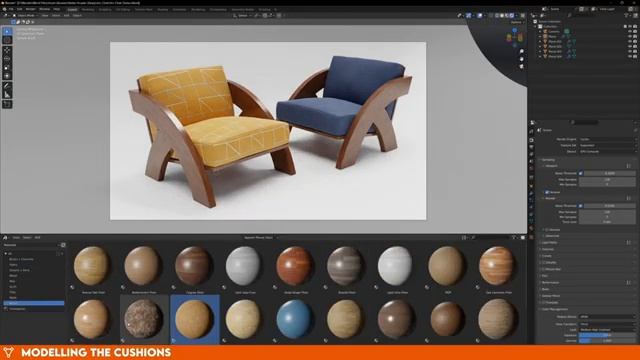The width and height of the screenshot is (640, 360).
Task: Expand the Film panel
Action: [544, 276]
